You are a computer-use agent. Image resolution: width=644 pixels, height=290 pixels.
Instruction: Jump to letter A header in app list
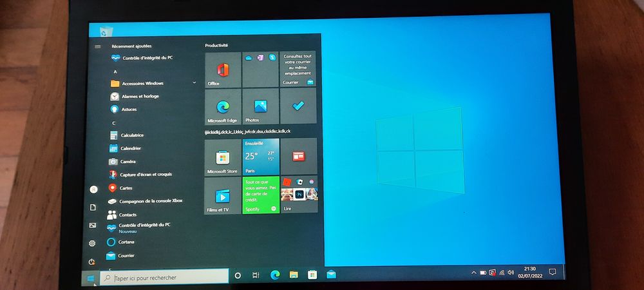[x=115, y=72]
